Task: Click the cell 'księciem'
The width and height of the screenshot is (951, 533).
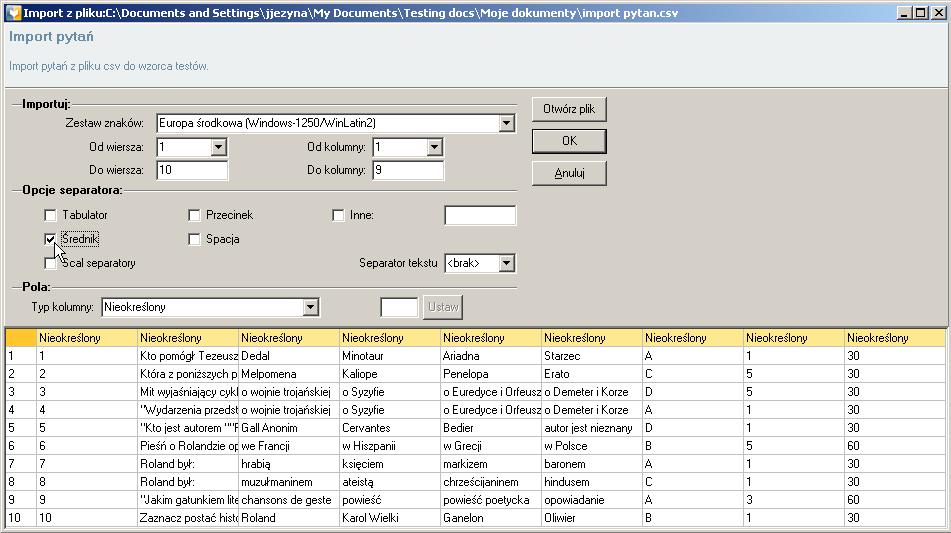Action: [x=390, y=464]
